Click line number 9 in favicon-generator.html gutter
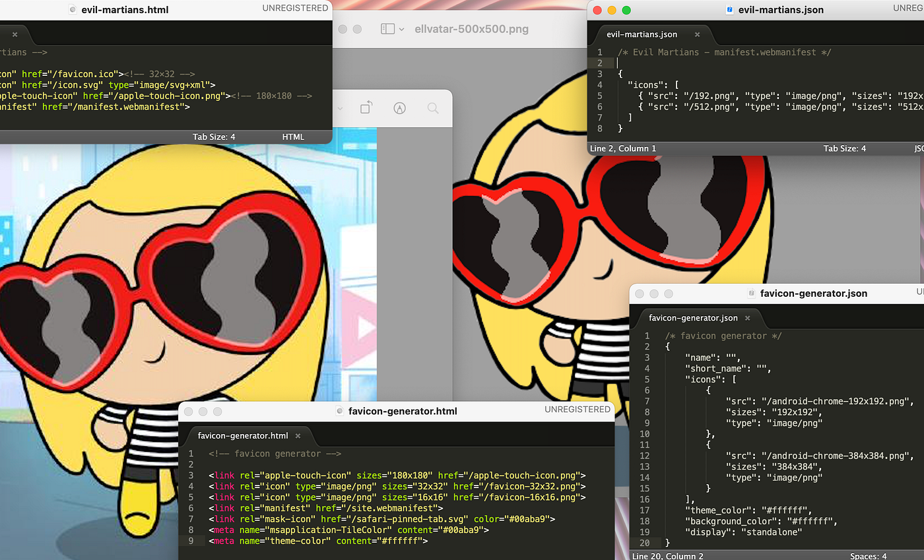The height and width of the screenshot is (560, 924). [191, 541]
